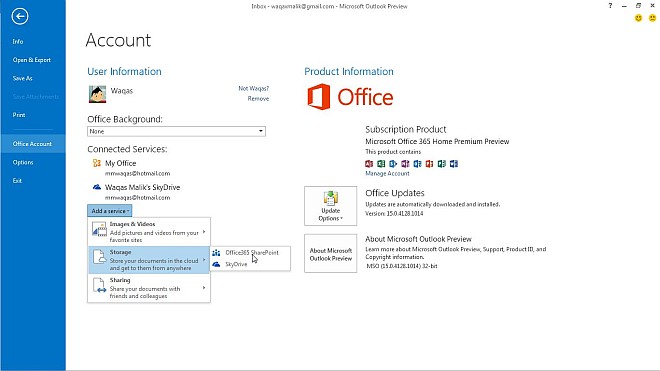Open the Office Background dropdown
The image size is (660, 371).
tap(176, 131)
